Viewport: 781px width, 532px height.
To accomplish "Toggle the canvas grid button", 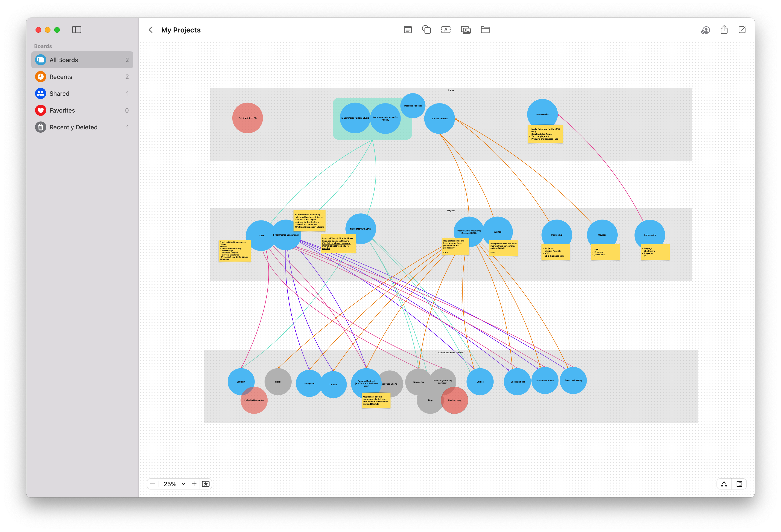I will coord(739,484).
